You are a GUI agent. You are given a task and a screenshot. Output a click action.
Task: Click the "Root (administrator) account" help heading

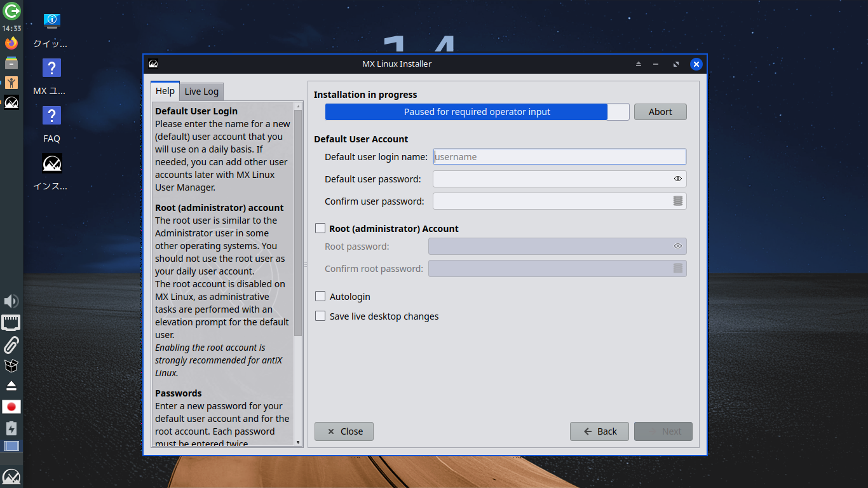(x=219, y=208)
